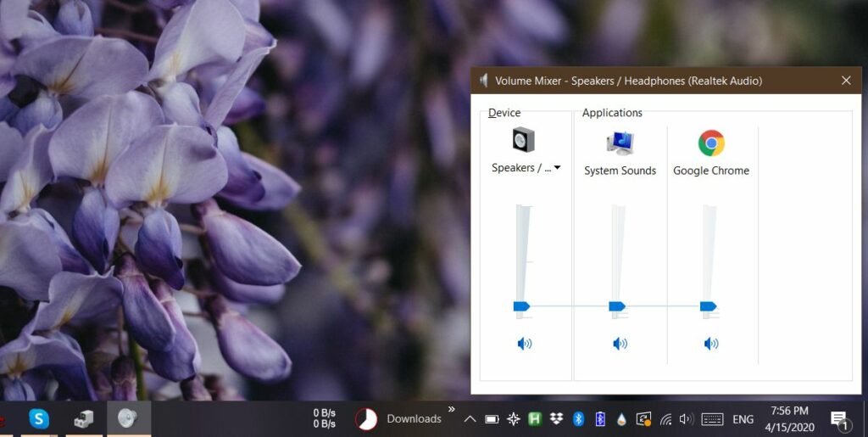Click the blue Bluetooth battery tray icon
This screenshot has height=437, width=868.
600,419
